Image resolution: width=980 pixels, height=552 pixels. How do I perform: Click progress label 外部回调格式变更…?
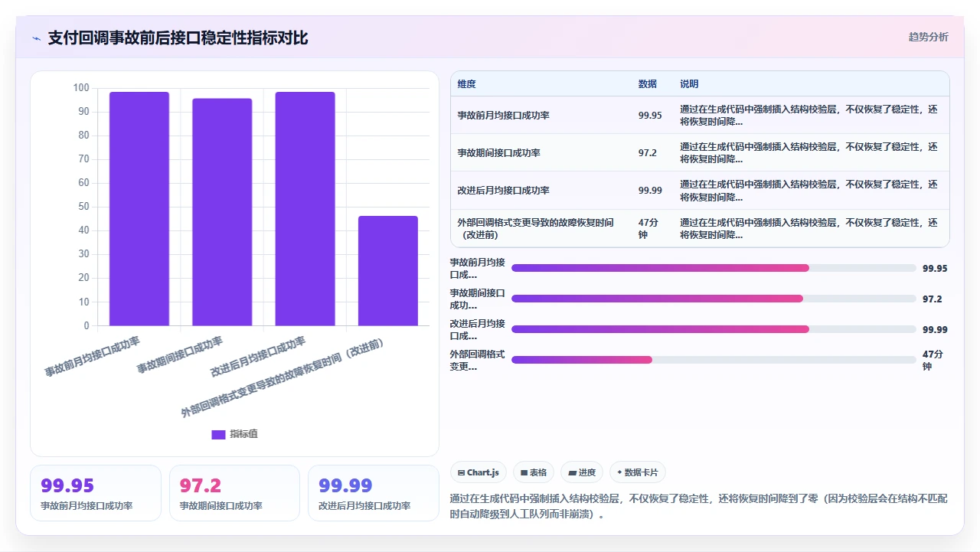[477, 360]
